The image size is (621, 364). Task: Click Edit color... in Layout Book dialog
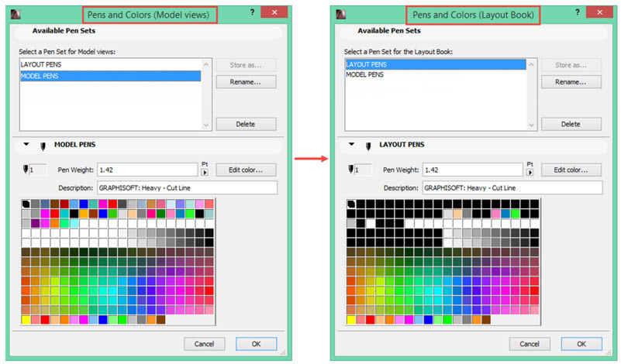[571, 170]
